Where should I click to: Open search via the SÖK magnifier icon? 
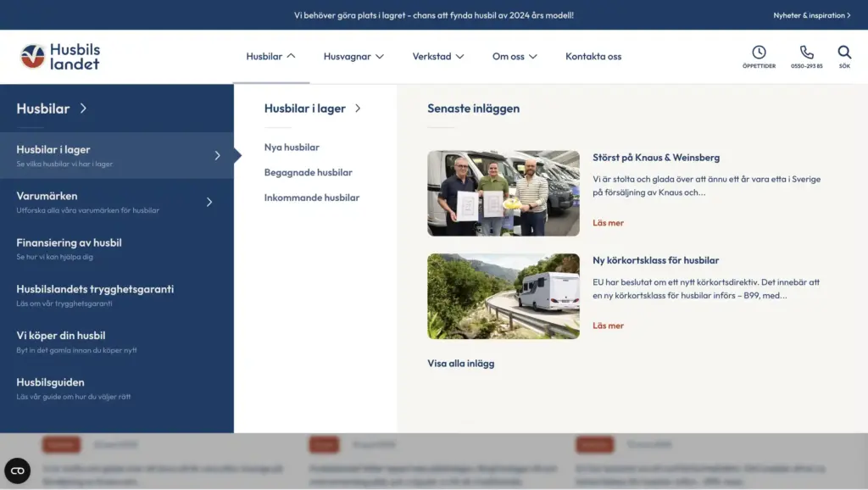[843, 49]
